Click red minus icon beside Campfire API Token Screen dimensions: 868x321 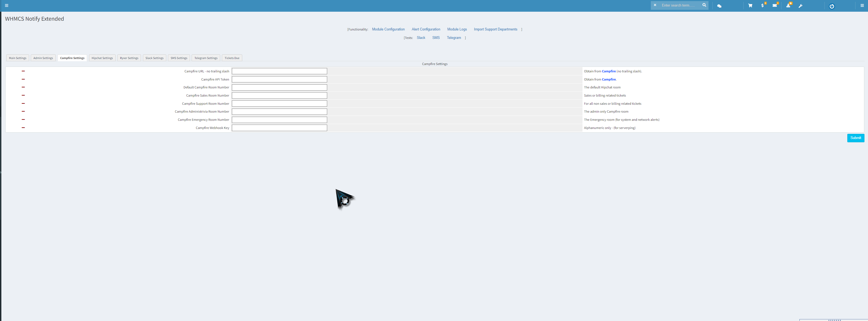click(x=23, y=79)
